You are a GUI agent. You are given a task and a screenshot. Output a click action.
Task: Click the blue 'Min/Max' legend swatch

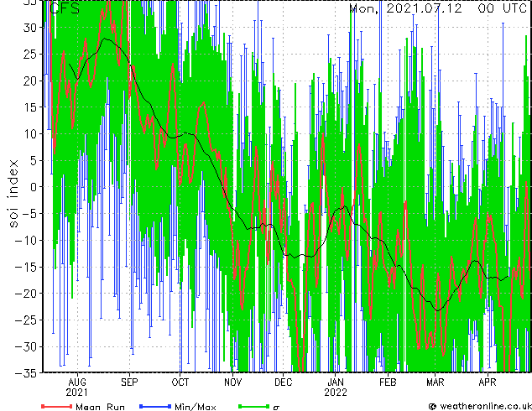coord(155,406)
